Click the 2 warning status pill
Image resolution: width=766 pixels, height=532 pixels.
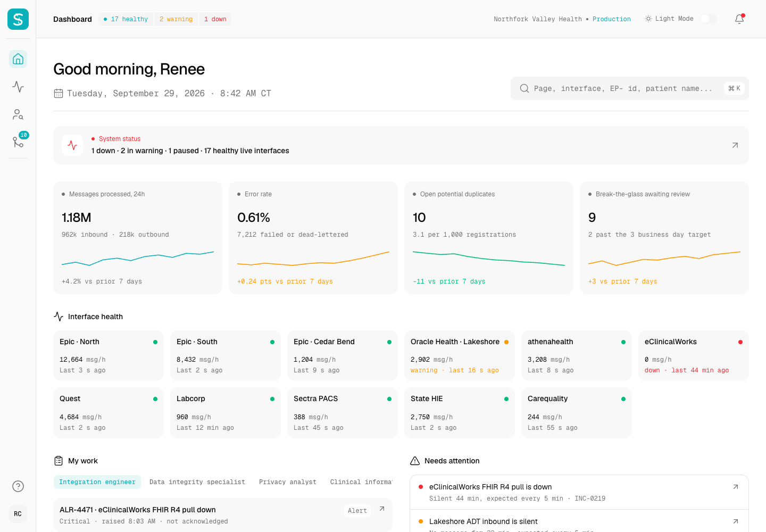click(x=176, y=19)
